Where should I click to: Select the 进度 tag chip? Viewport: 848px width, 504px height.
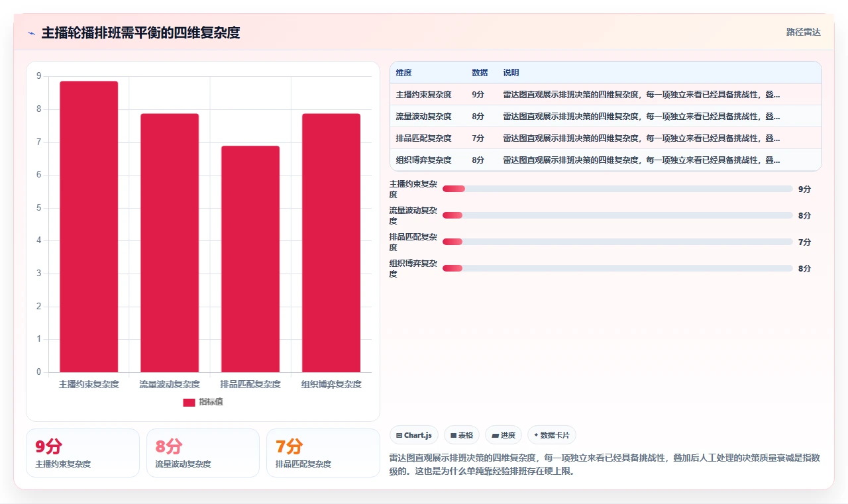[503, 435]
